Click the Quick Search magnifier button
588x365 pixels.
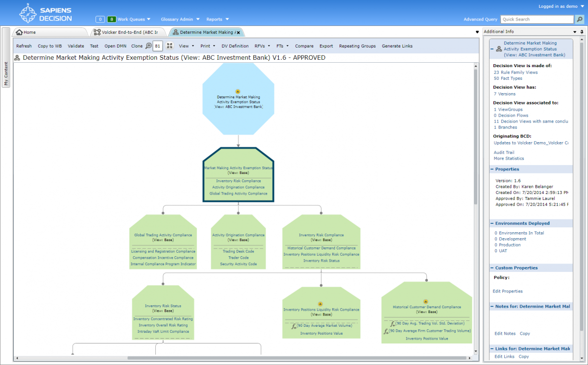point(579,20)
